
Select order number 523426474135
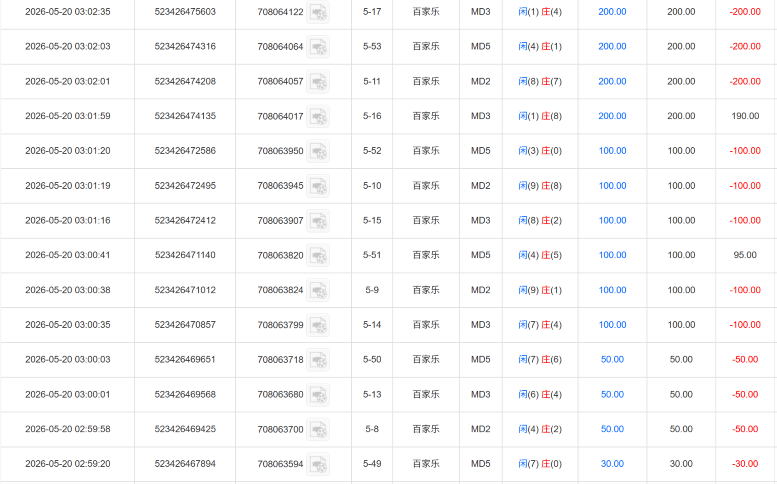185,116
